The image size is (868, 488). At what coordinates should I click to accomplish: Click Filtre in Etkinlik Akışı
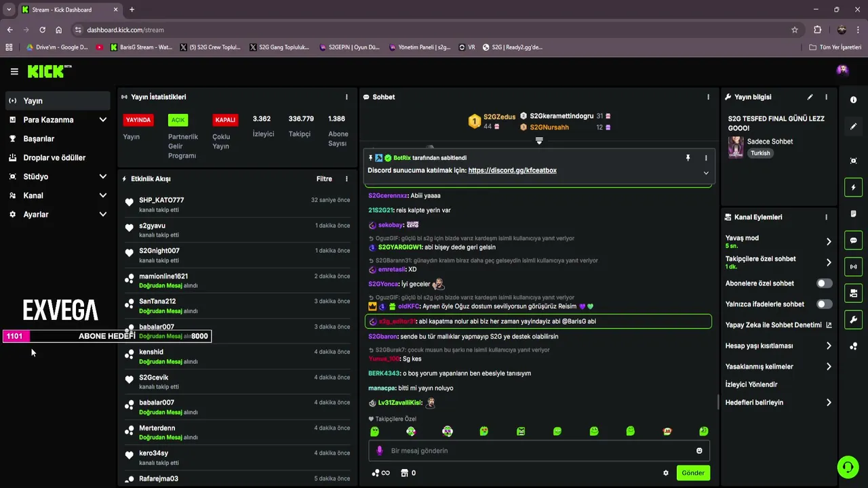[x=324, y=179]
